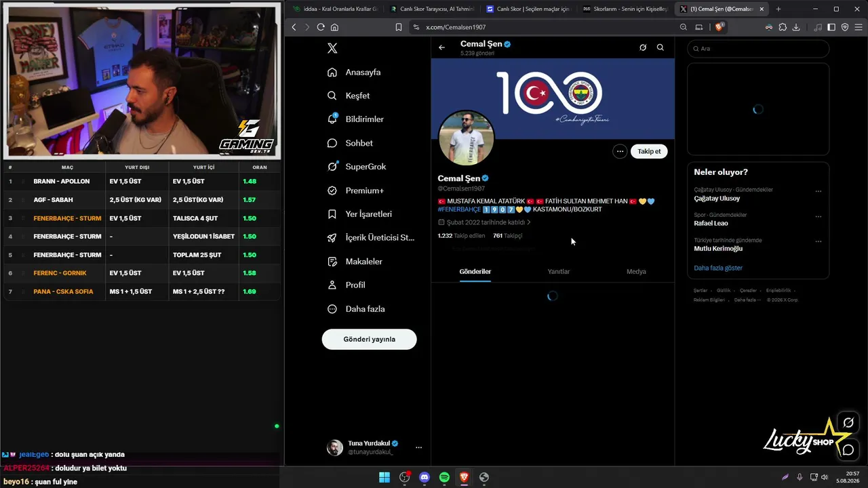Switch to the Yanıtlar tab
868x488 pixels.
click(x=559, y=272)
